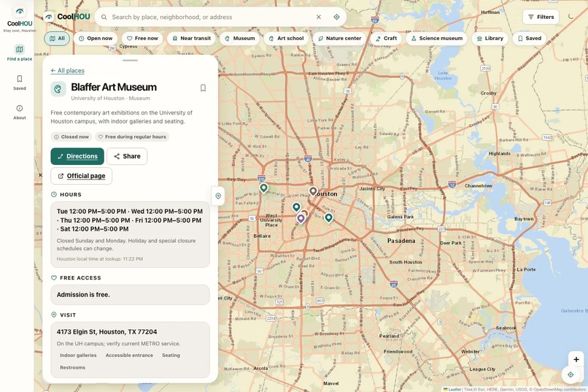Click the locate-me icon inside search bar
This screenshot has height=392, width=588.
pyautogui.click(x=336, y=17)
